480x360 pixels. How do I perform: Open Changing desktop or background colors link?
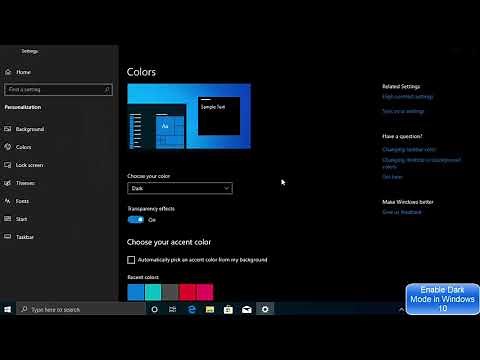421,163
